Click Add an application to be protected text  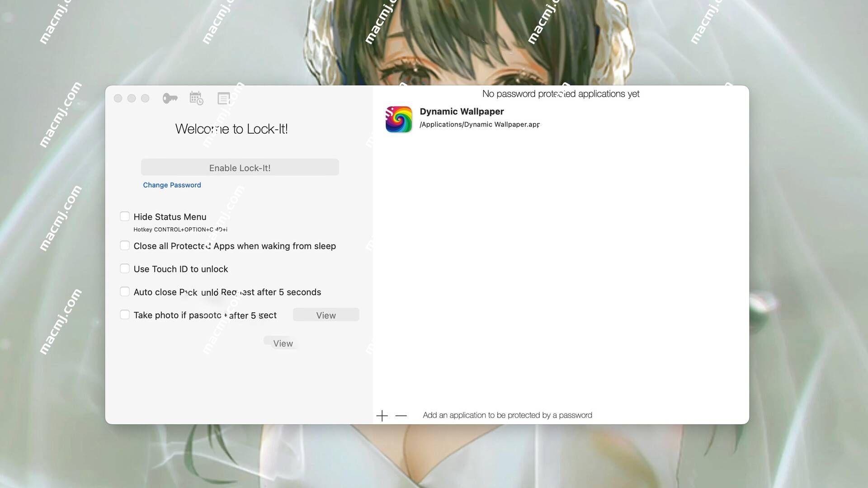pyautogui.click(x=507, y=415)
